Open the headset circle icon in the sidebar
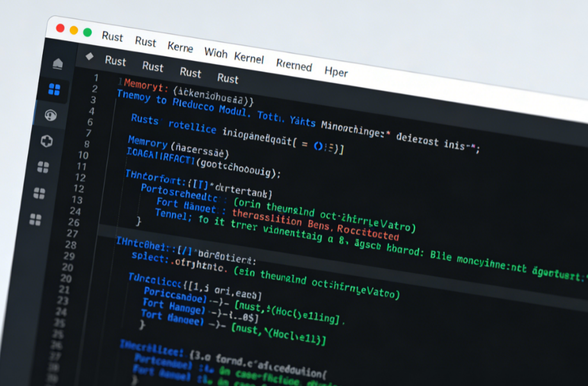The width and height of the screenshot is (588, 386). click(51, 115)
